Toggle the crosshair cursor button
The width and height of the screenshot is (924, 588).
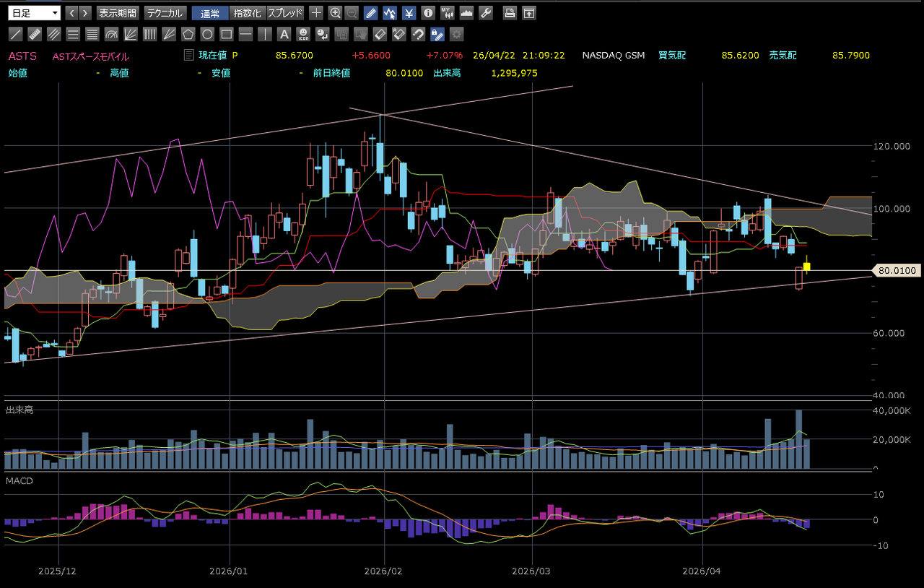point(316,13)
